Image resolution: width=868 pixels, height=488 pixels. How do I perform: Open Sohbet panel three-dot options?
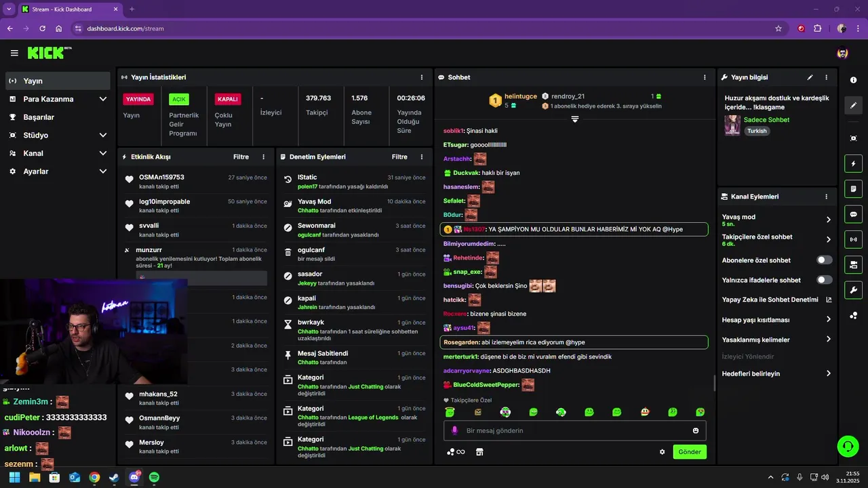point(705,77)
